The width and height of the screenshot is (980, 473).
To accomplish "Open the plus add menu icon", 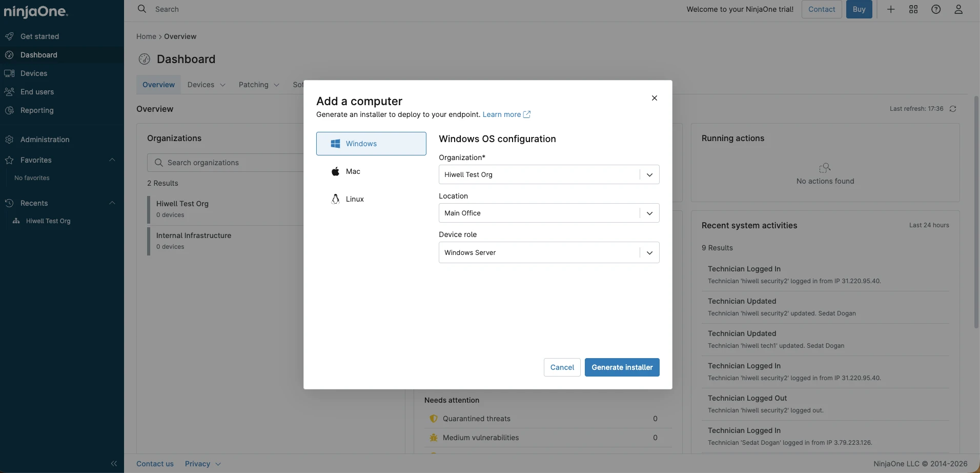I will tap(891, 9).
